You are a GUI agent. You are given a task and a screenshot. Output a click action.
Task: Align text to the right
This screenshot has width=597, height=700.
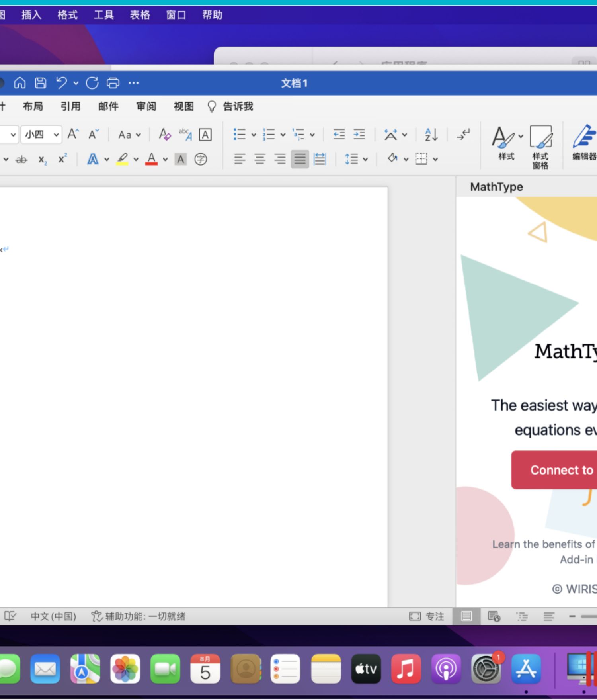tap(280, 159)
